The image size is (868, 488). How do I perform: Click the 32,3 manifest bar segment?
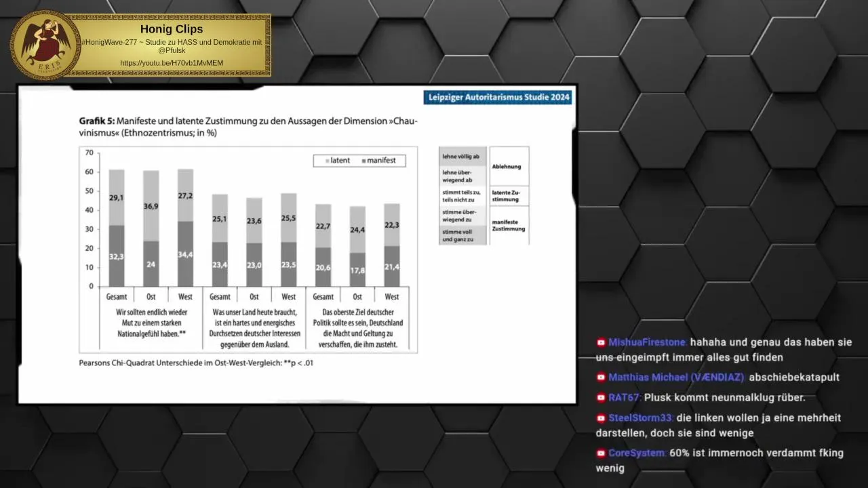click(117, 256)
